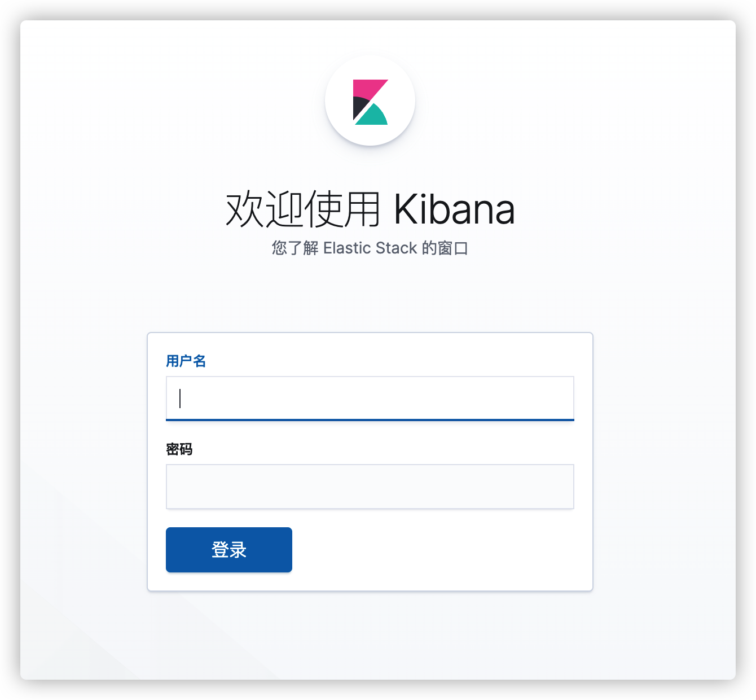756x700 pixels.
Task: Click the blue underline of username field
Action: tap(370, 420)
